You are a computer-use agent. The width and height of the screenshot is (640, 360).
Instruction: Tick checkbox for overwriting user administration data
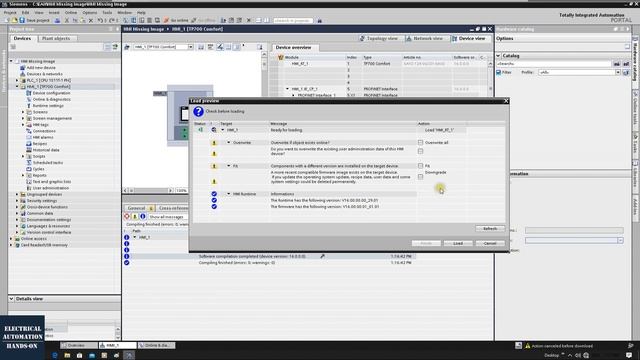tap(420, 151)
